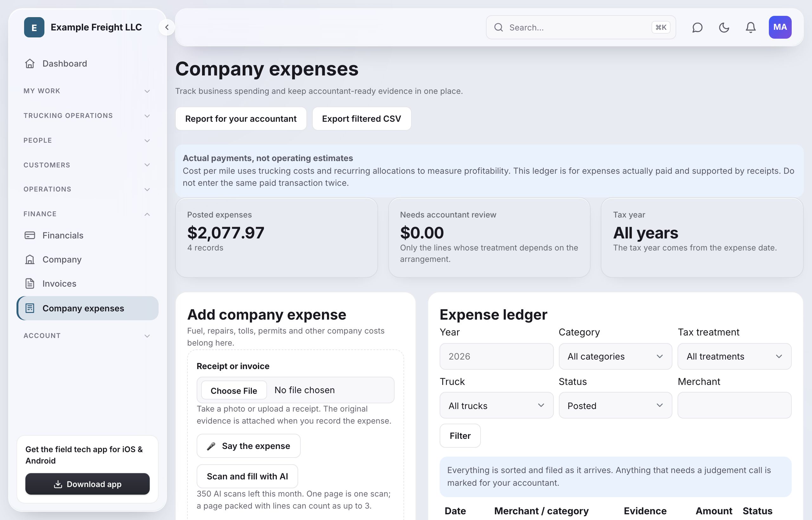This screenshot has height=520, width=812.
Task: Expand the Operations section
Action: [87, 189]
